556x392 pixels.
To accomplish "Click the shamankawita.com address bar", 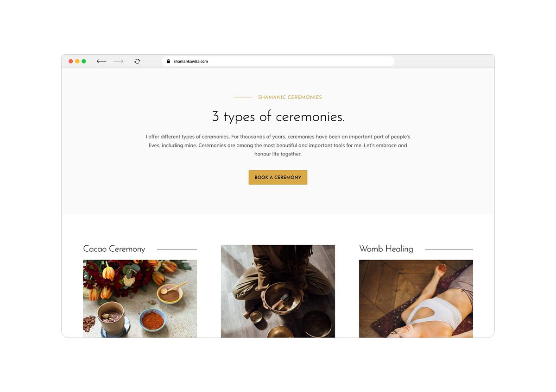I will click(278, 61).
